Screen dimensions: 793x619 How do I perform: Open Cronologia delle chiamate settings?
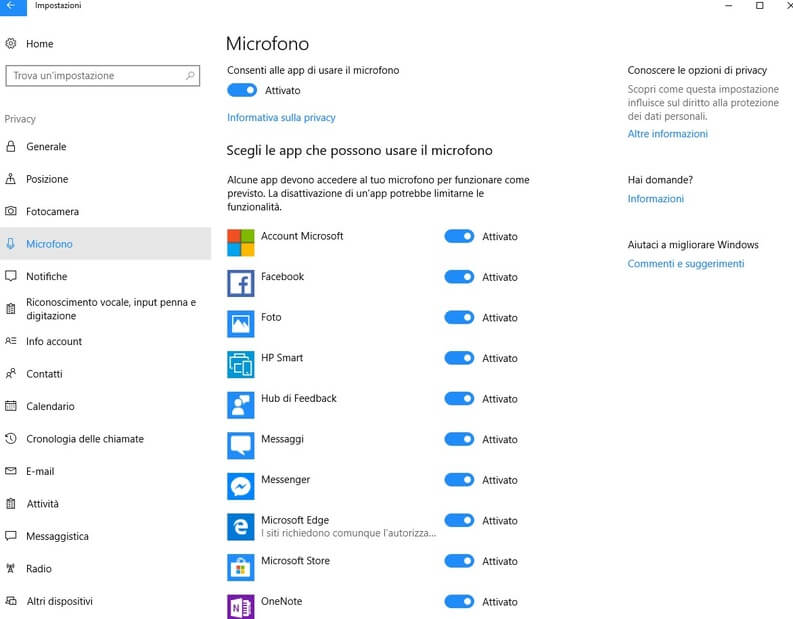click(x=105, y=438)
